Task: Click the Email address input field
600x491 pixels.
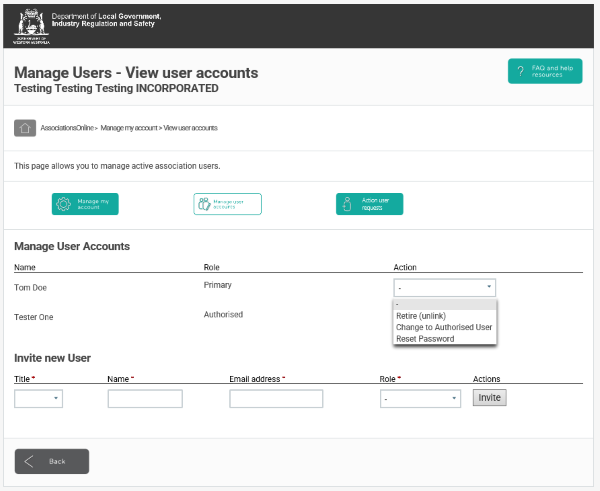Action: [276, 398]
